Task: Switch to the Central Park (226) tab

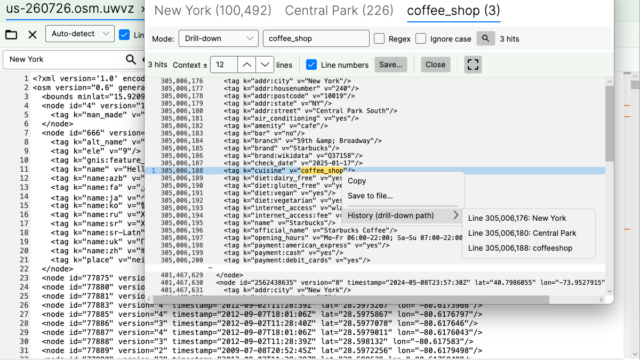Action: pos(339,10)
